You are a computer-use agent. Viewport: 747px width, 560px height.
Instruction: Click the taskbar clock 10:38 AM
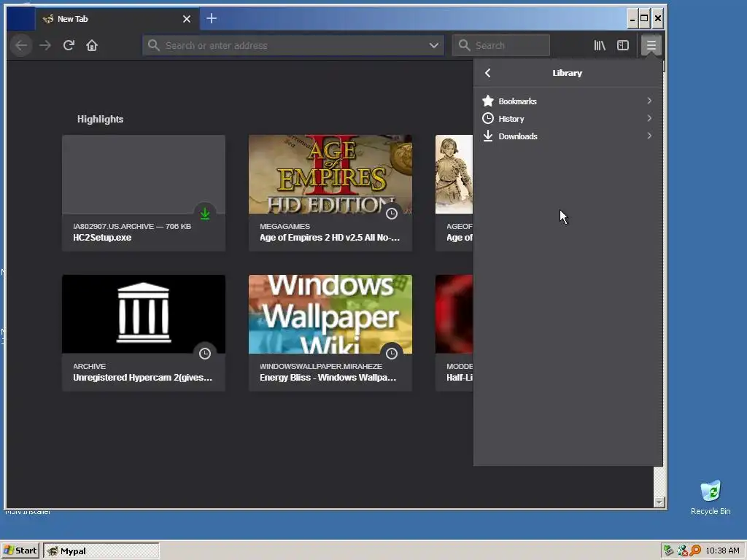(723, 551)
